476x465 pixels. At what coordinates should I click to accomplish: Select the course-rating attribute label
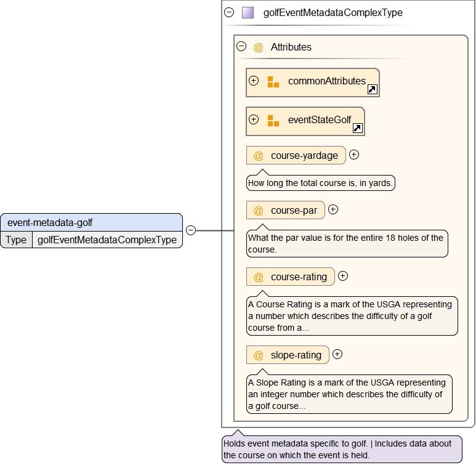pyautogui.click(x=299, y=277)
